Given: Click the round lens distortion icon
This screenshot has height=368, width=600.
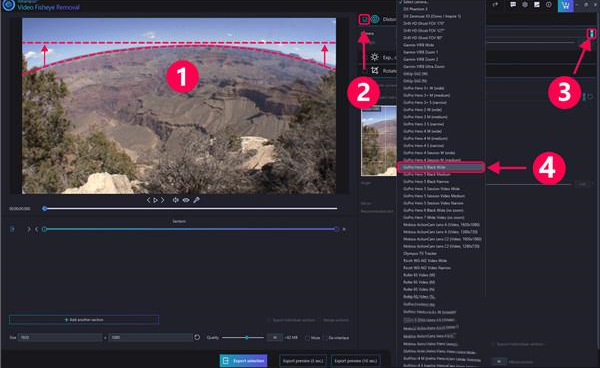Looking at the screenshot, I should [x=375, y=19].
